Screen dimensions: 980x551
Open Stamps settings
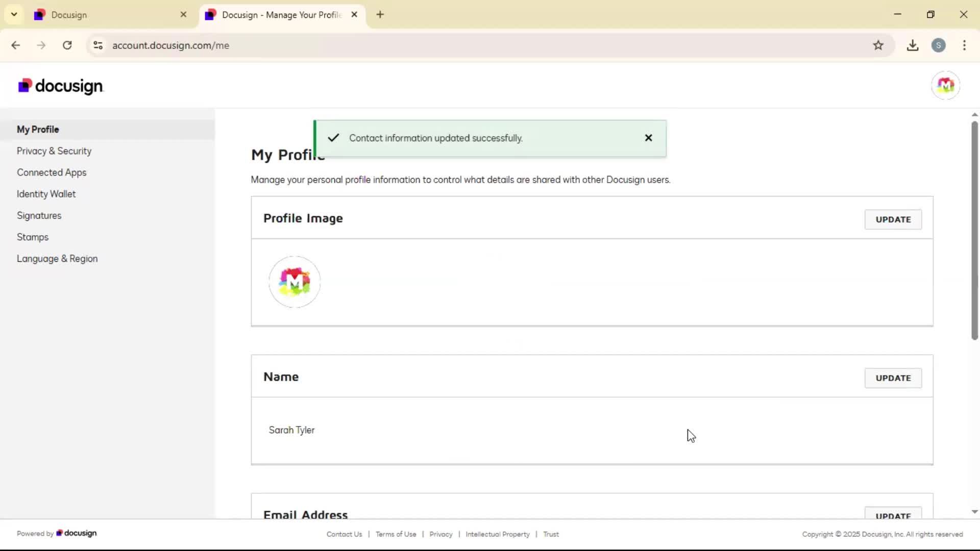coord(33,237)
